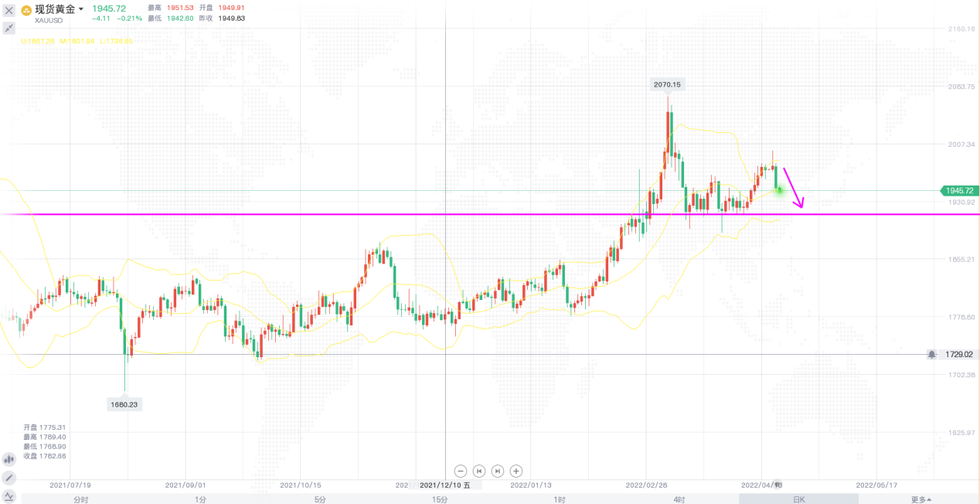980x504 pixels.
Task: Click the candlestick chart type icon
Action: 9,459
